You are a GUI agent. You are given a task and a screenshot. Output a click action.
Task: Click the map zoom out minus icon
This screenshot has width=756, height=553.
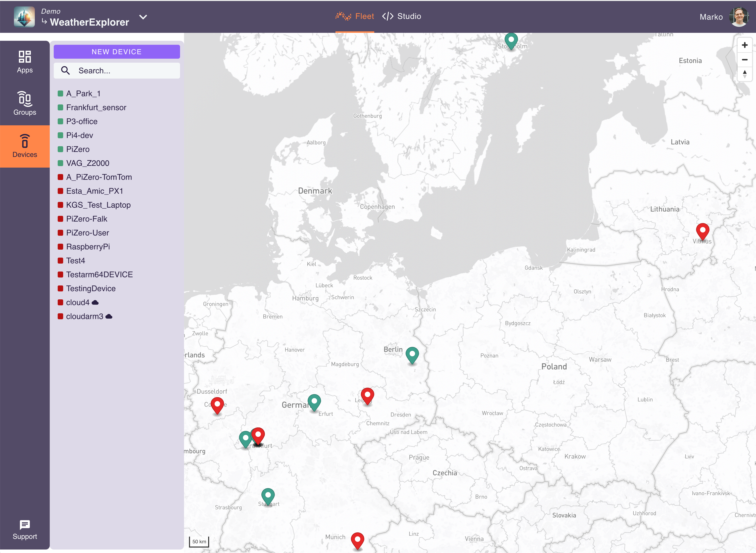point(745,60)
